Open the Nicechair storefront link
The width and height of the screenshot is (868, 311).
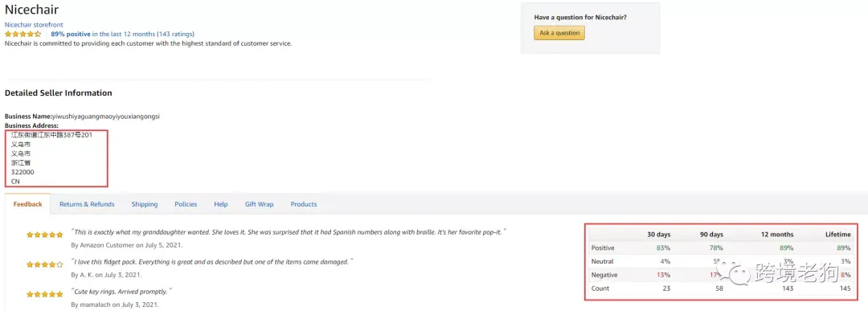click(x=34, y=25)
